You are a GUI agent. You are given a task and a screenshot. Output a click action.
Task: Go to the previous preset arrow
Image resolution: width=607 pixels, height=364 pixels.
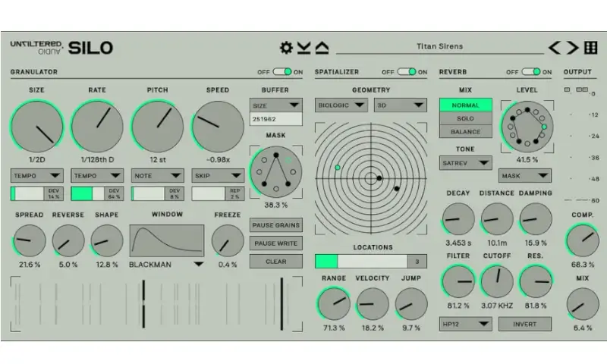556,48
